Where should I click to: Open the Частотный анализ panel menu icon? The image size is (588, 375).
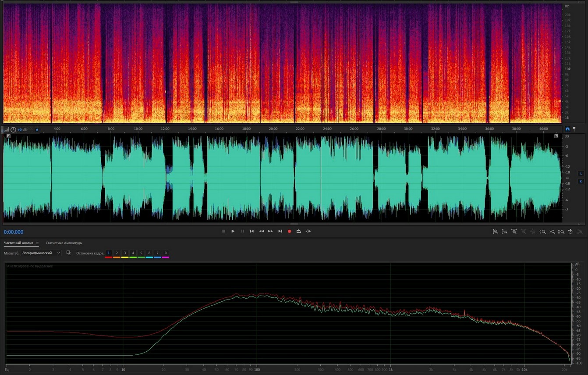37,243
